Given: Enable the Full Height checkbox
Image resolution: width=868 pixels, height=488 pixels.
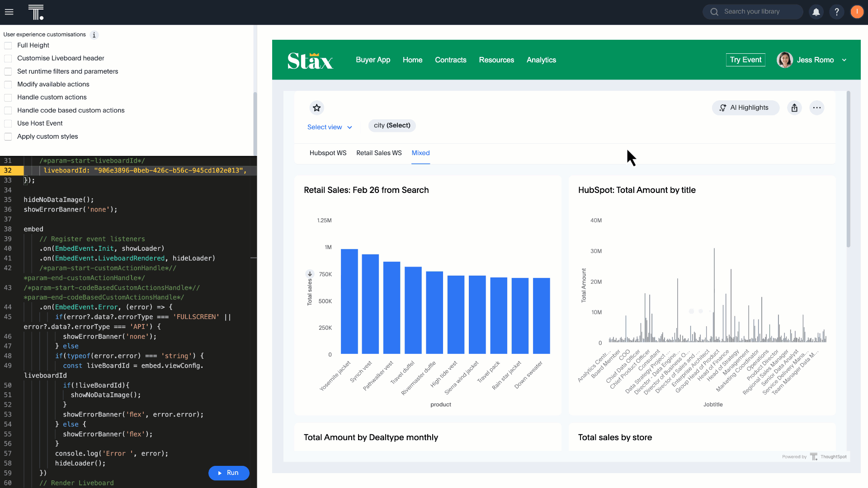Looking at the screenshot, I should point(8,45).
